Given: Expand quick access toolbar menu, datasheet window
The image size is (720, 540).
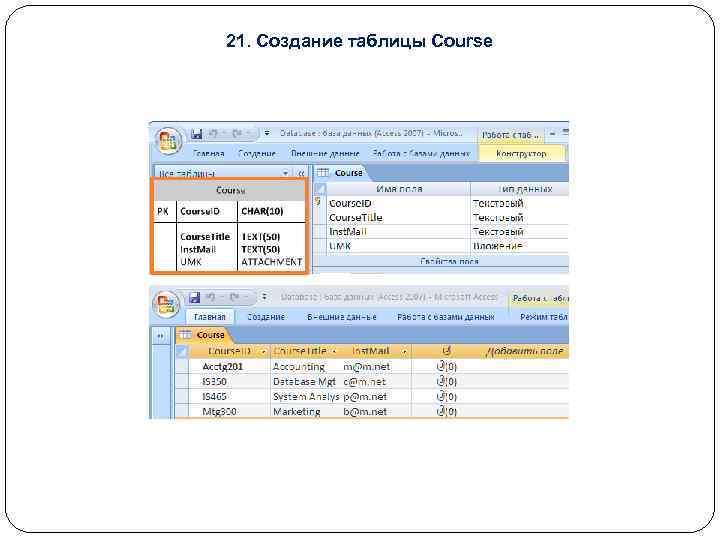Looking at the screenshot, I should click(x=264, y=298).
